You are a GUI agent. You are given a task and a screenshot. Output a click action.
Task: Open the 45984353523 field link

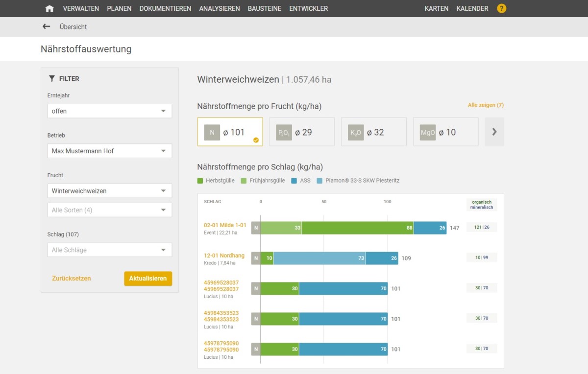pos(221,316)
